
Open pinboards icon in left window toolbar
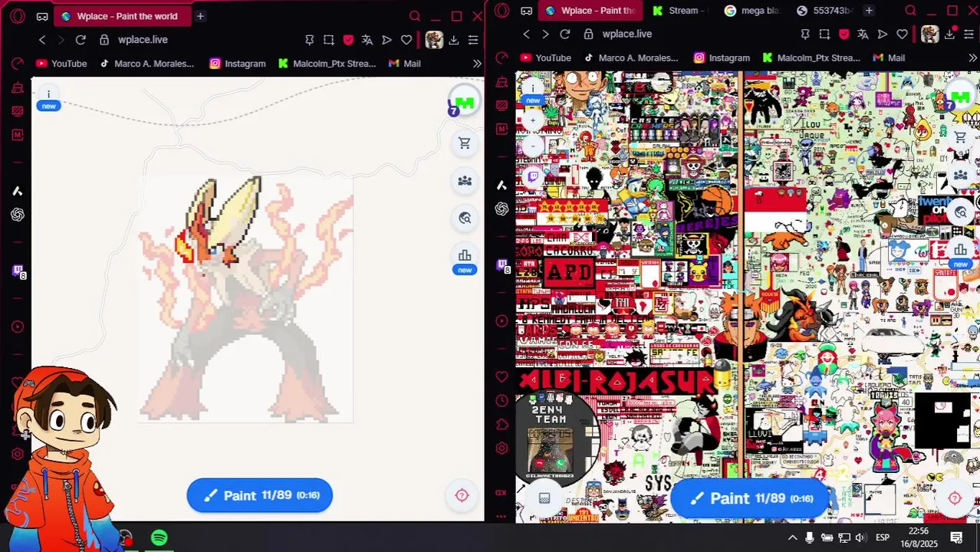tap(309, 40)
